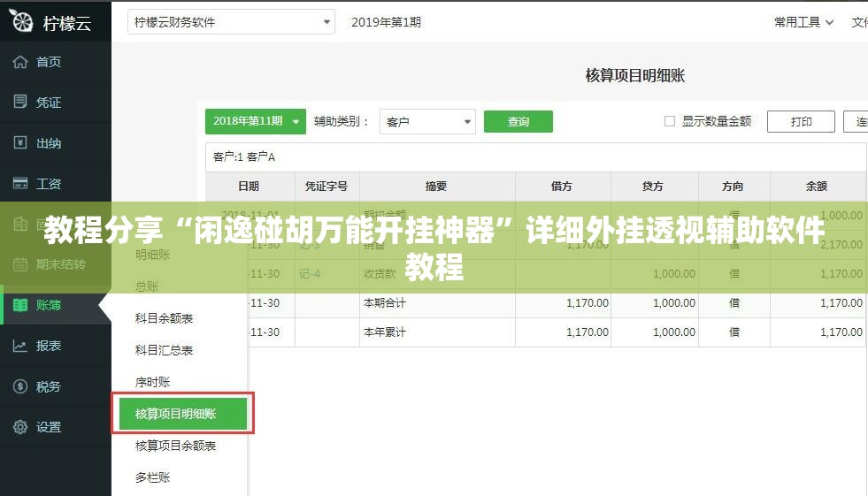Select 账簿 ledger book icon in sidebar

point(20,305)
